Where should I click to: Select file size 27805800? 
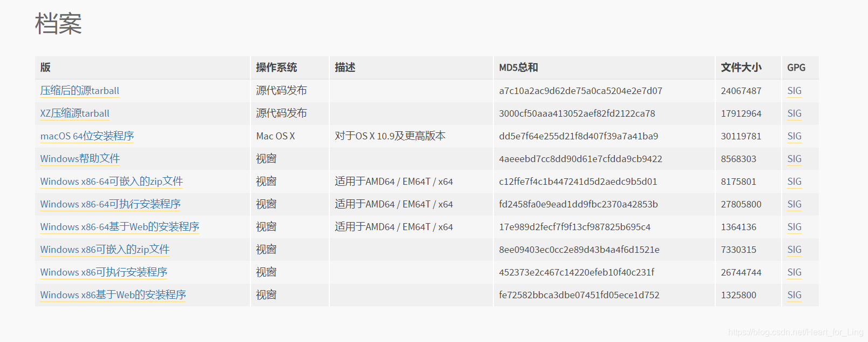(741, 204)
